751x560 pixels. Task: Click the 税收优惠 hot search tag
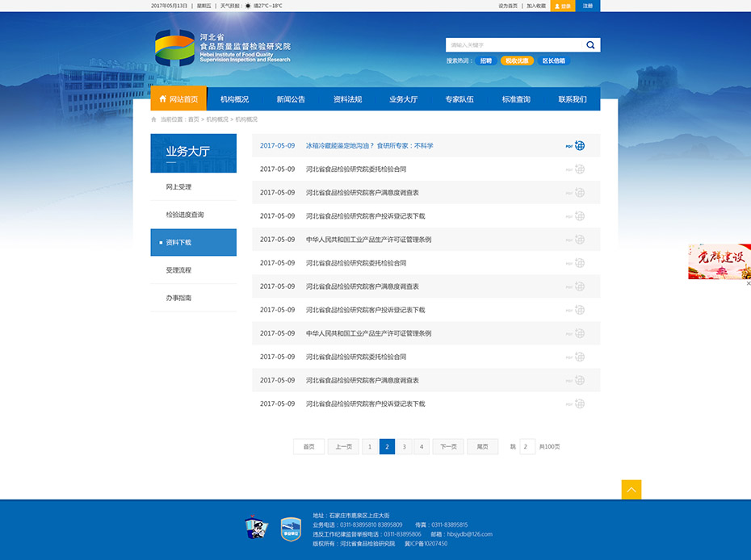[x=517, y=61]
